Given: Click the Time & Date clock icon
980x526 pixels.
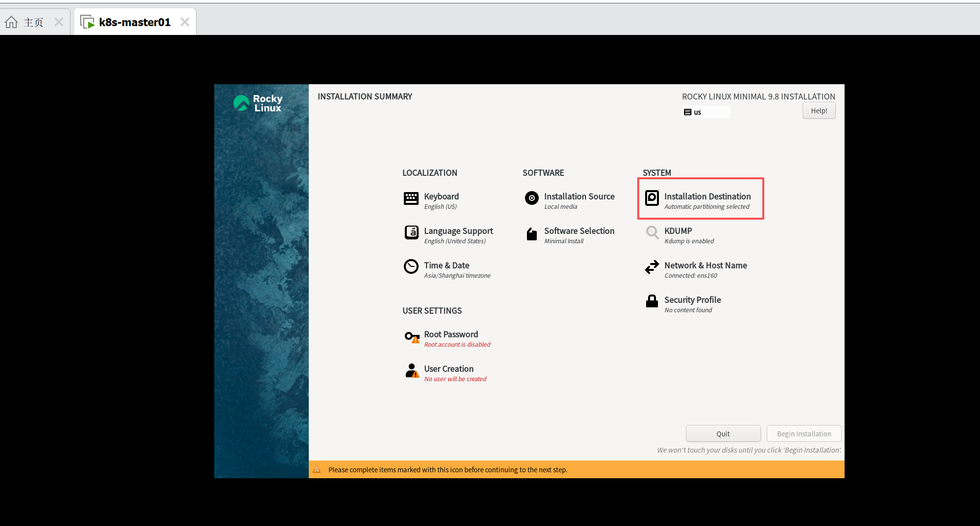Looking at the screenshot, I should (x=411, y=266).
